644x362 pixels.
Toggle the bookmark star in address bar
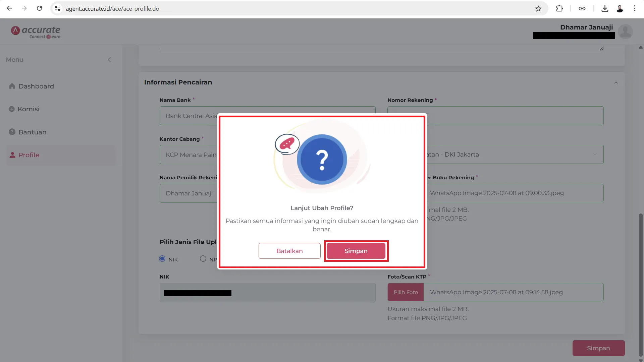pyautogui.click(x=539, y=8)
